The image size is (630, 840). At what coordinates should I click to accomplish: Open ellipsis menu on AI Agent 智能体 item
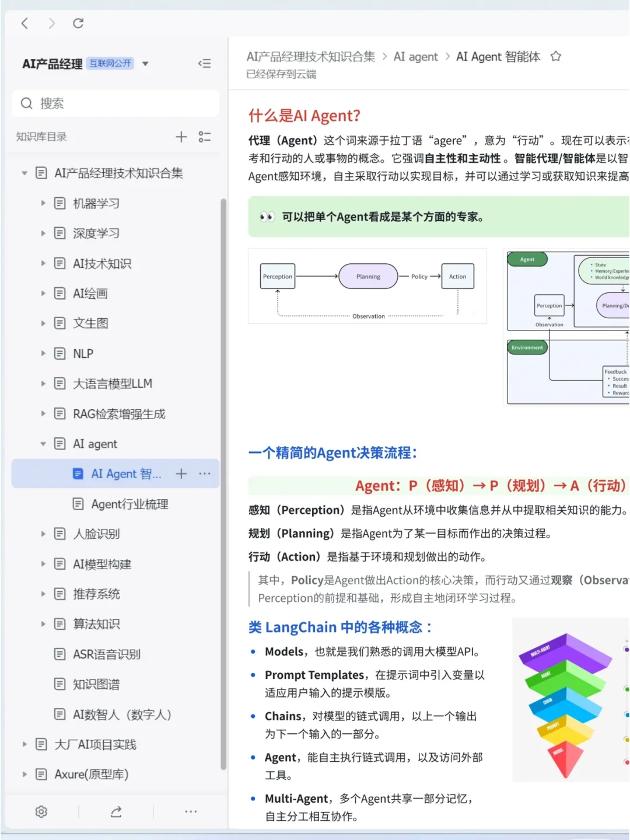[204, 473]
